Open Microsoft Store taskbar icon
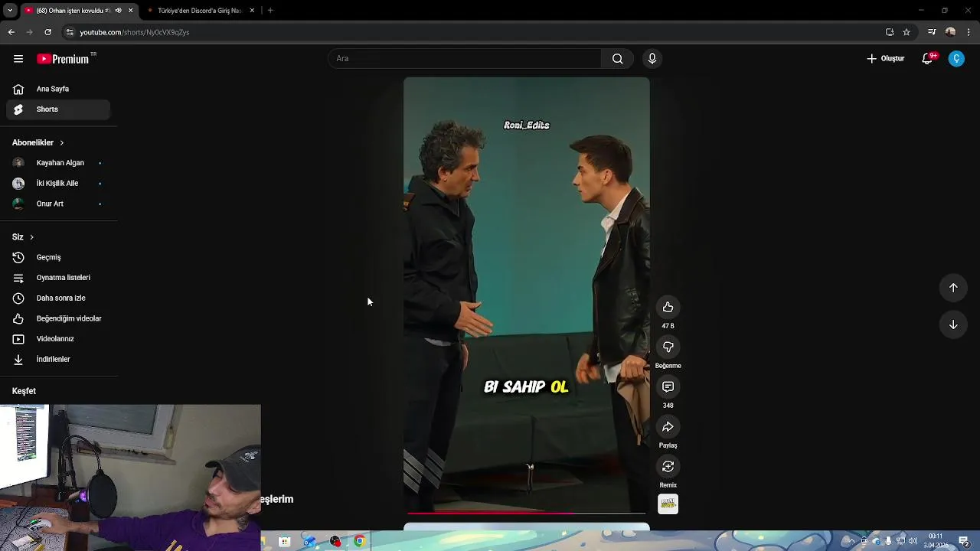Image resolution: width=980 pixels, height=551 pixels. (x=284, y=541)
